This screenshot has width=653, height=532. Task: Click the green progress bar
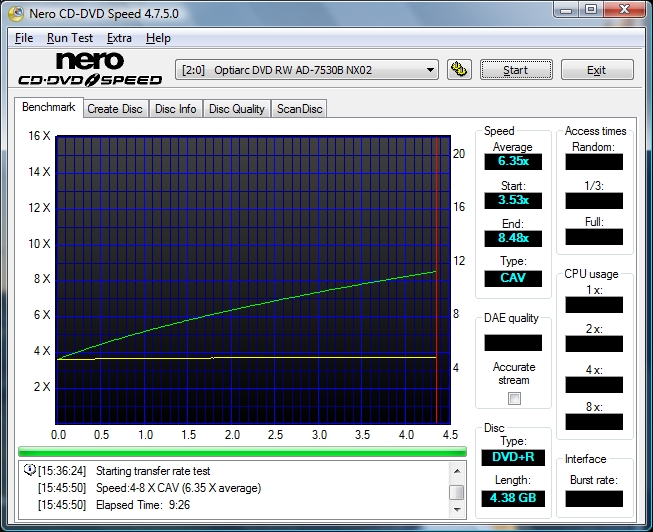tap(242, 452)
